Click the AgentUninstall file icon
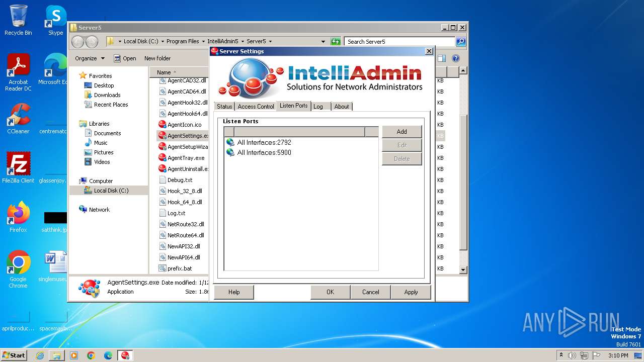Viewport: 644px width, 362px height. pyautogui.click(x=163, y=168)
